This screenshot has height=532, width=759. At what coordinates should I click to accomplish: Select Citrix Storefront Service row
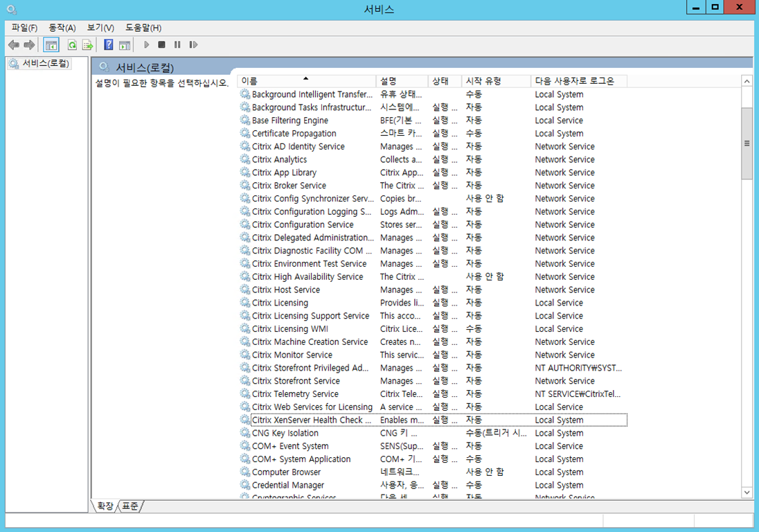pos(434,381)
